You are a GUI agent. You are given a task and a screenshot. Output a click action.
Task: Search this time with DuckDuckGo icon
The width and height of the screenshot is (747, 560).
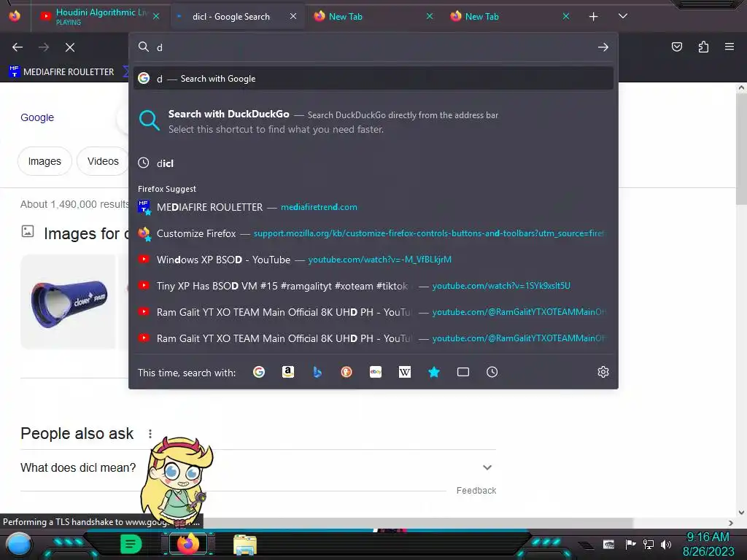pos(347,372)
